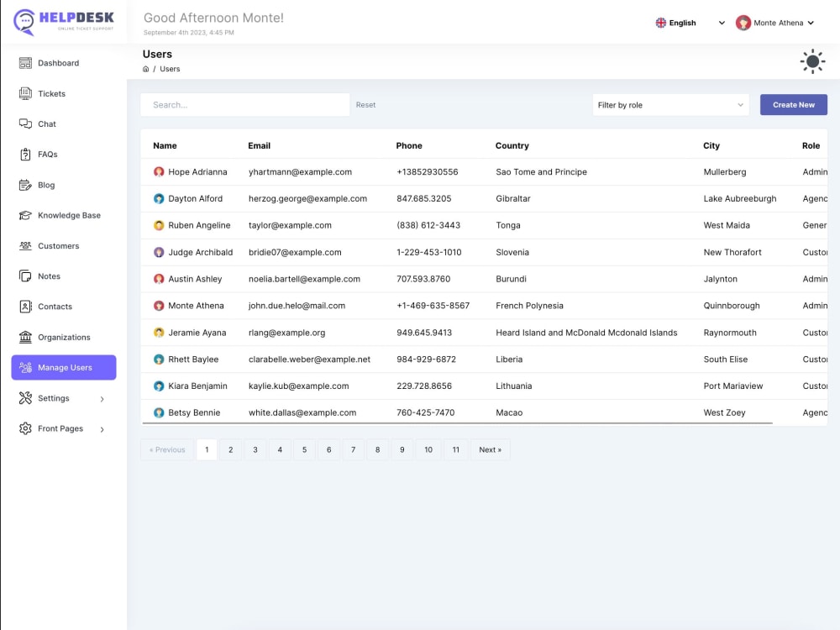Click the email john.due.helo@mail.com

297,306
